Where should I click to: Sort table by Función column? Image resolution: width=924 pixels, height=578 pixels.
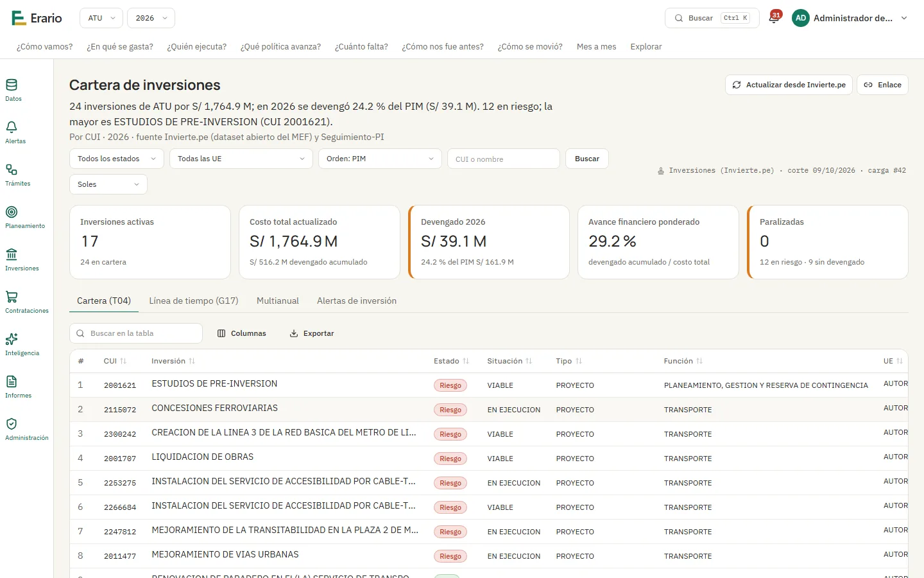pyautogui.click(x=683, y=361)
